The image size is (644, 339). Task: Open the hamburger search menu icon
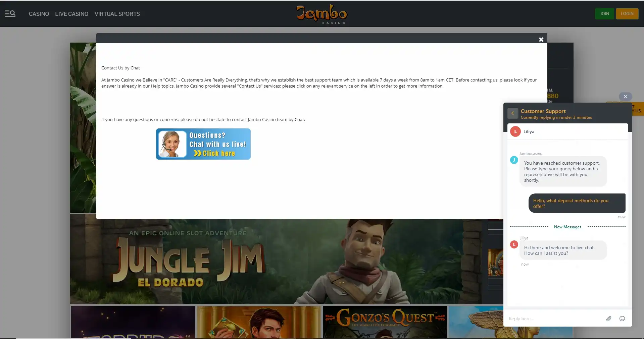tap(10, 14)
